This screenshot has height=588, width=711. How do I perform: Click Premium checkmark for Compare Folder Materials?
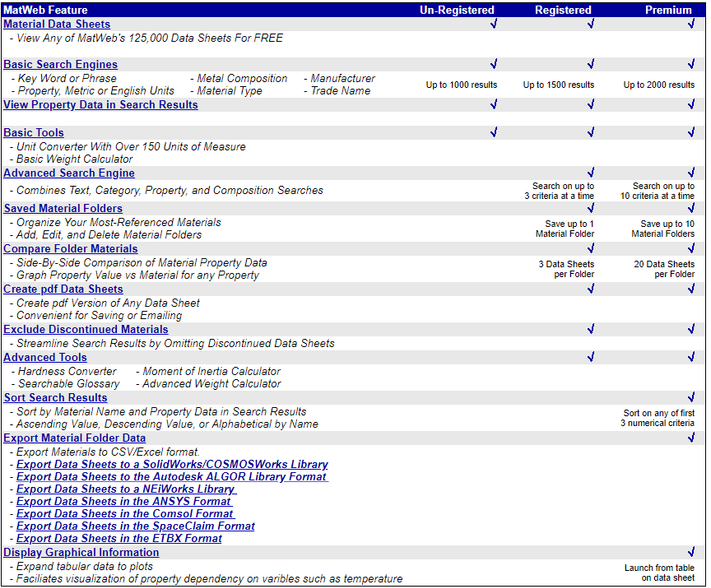(x=691, y=248)
